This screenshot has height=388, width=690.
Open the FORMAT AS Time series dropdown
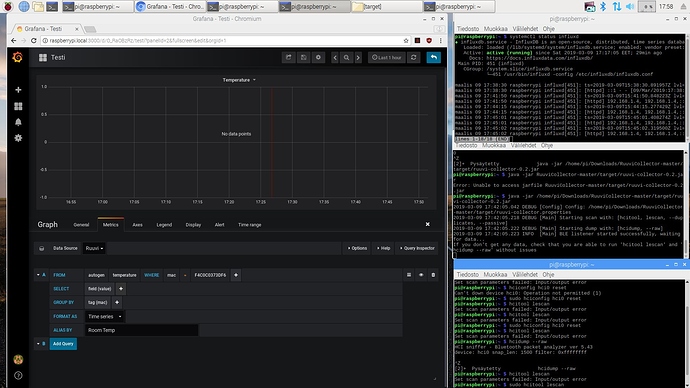pyautogui.click(x=105, y=316)
